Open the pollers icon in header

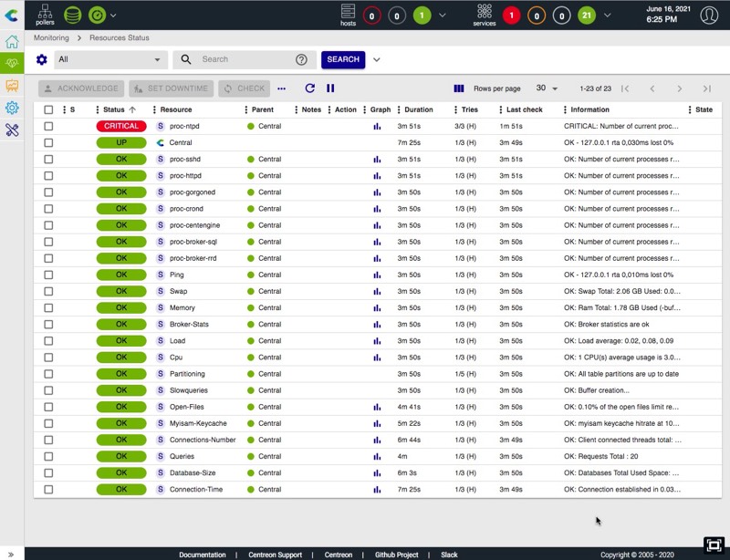click(x=45, y=15)
